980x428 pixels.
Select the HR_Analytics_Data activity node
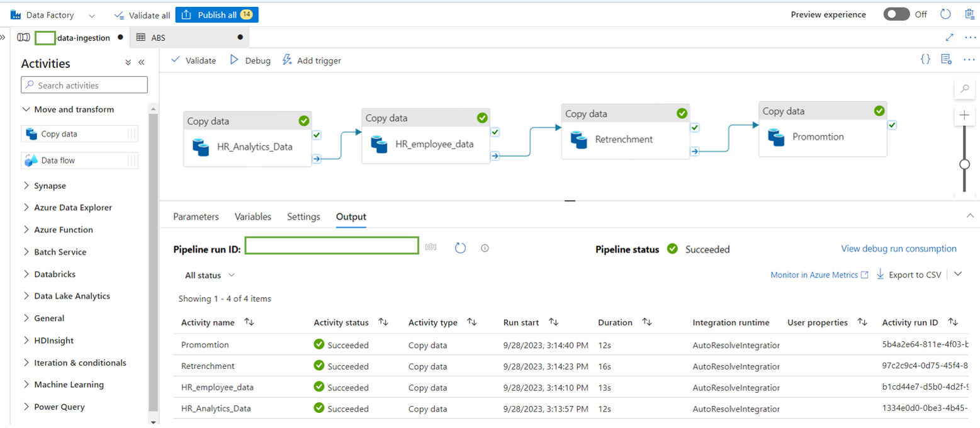247,139
